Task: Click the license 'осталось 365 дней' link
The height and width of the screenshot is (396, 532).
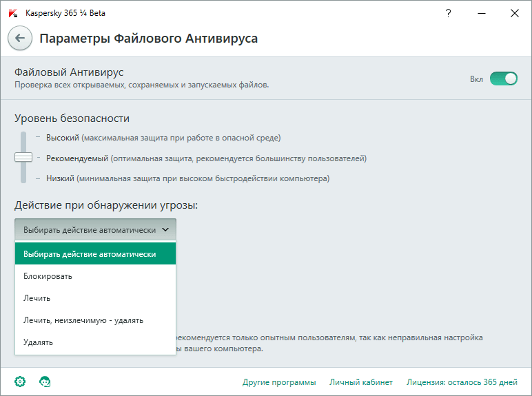Action: pos(462,382)
